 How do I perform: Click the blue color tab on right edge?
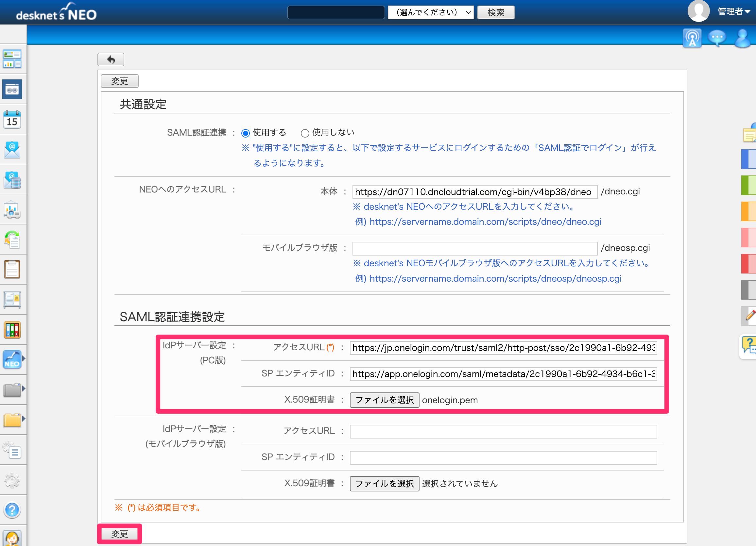pyautogui.click(x=749, y=159)
